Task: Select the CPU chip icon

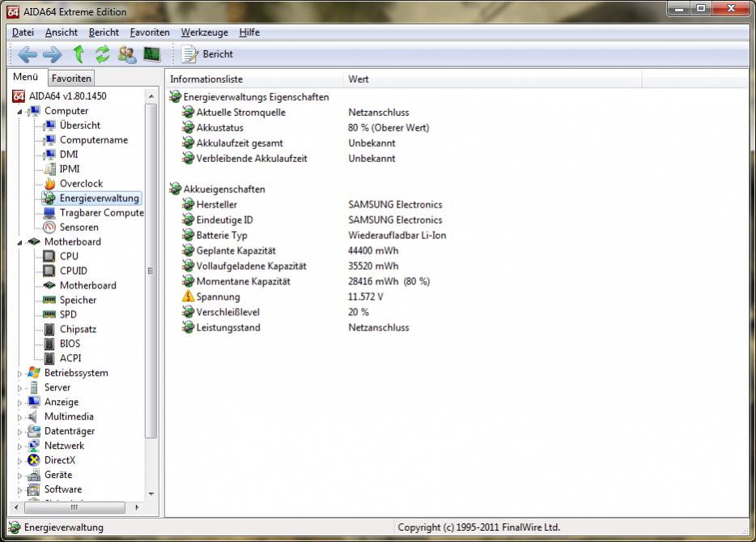Action: [x=49, y=256]
